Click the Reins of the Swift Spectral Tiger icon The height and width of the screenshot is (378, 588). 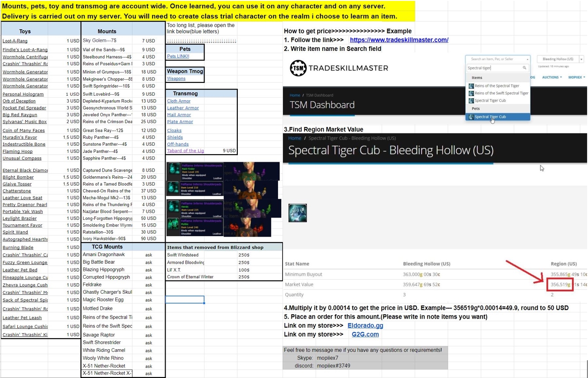pyautogui.click(x=471, y=93)
